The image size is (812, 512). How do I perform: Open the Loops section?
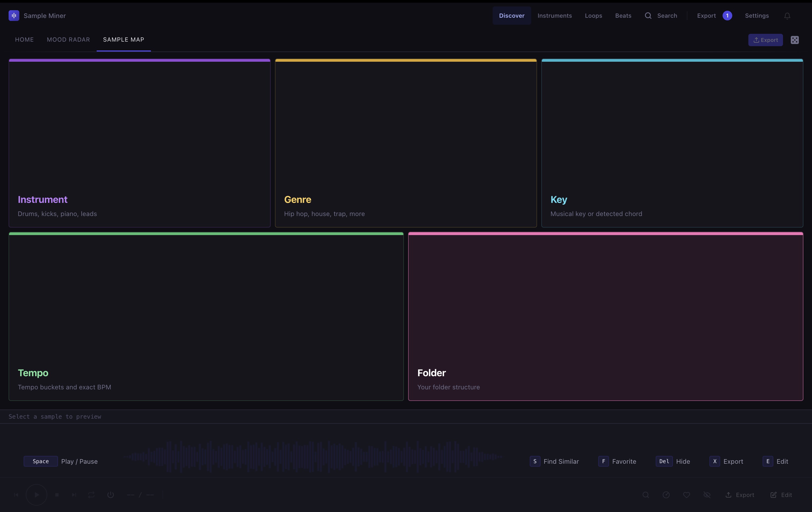point(593,16)
